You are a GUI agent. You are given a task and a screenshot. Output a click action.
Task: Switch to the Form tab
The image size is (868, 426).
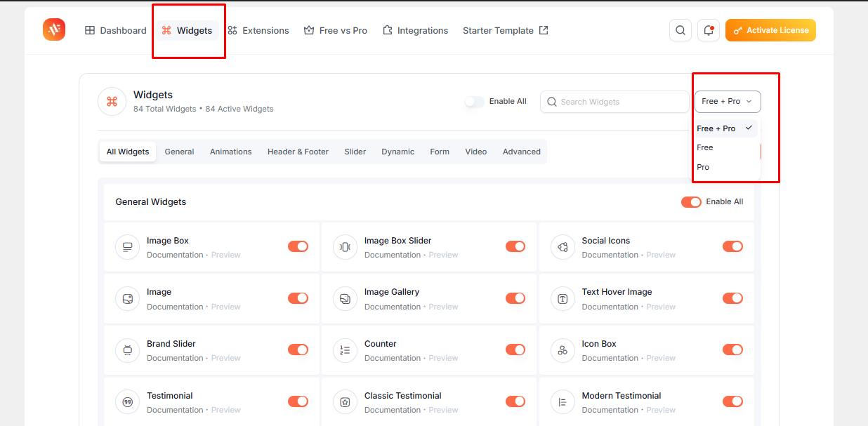tap(440, 152)
